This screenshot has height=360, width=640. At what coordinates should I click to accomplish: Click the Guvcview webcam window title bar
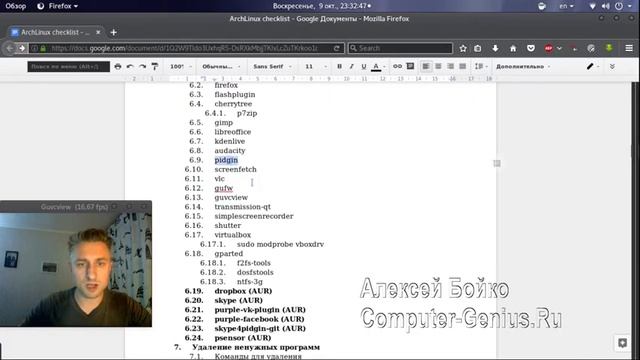tap(76, 207)
